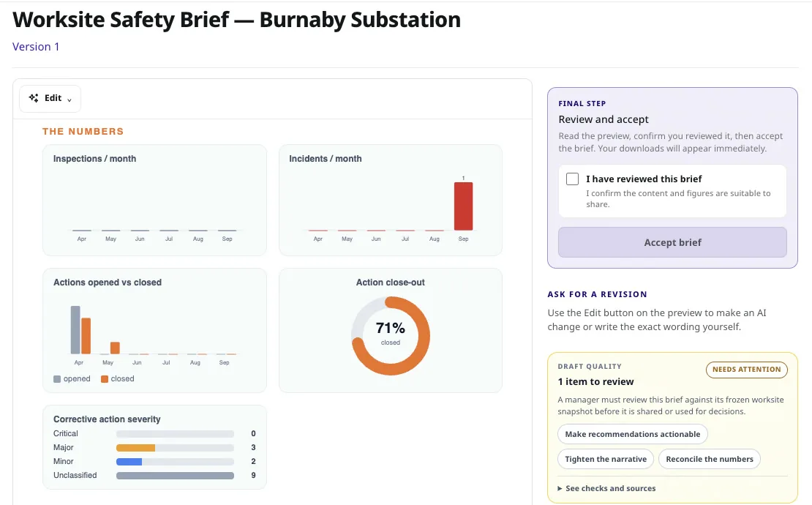This screenshot has height=505, width=812.
Task: Click the 1 item to review text
Action: 595,382
